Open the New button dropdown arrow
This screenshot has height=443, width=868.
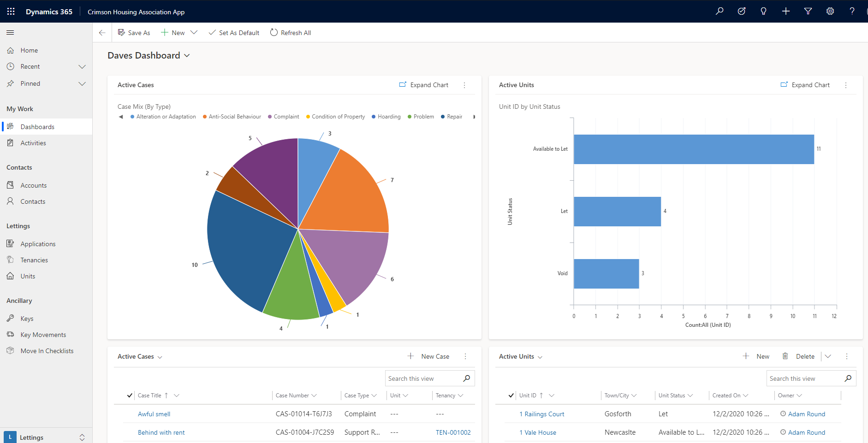point(194,33)
